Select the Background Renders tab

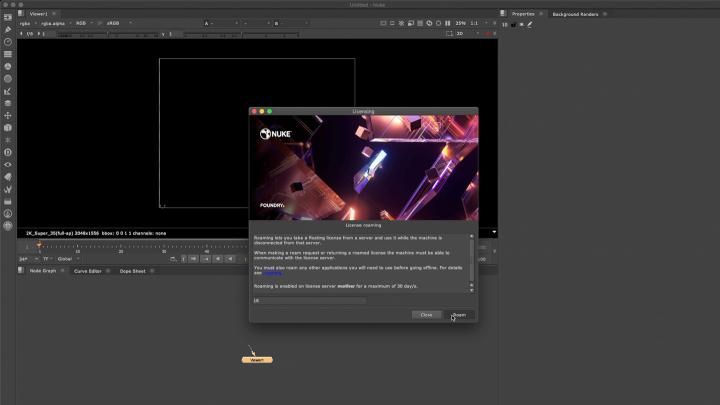(576, 14)
